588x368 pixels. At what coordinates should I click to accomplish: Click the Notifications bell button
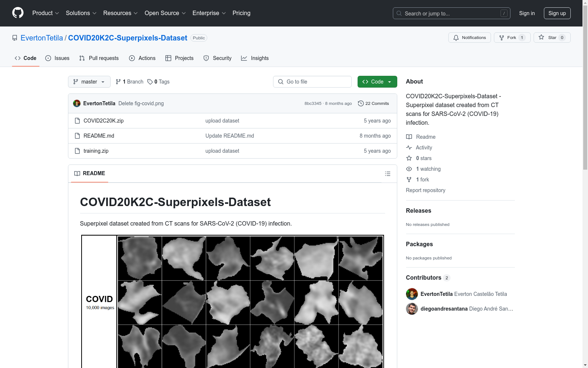click(x=469, y=38)
